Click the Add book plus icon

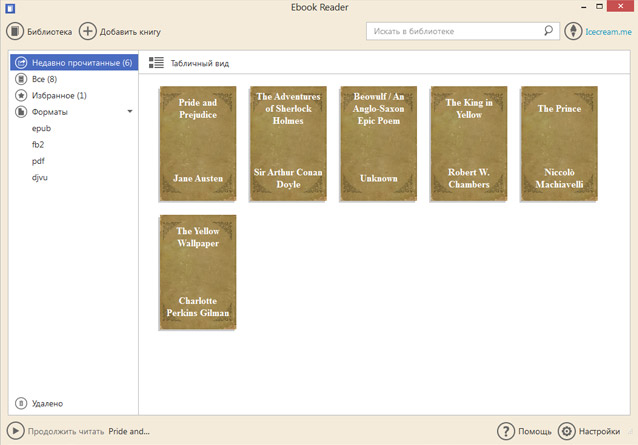(x=87, y=31)
